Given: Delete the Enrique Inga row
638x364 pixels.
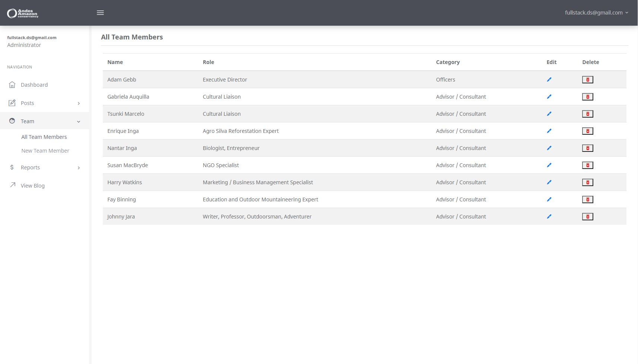Looking at the screenshot, I should click(588, 131).
